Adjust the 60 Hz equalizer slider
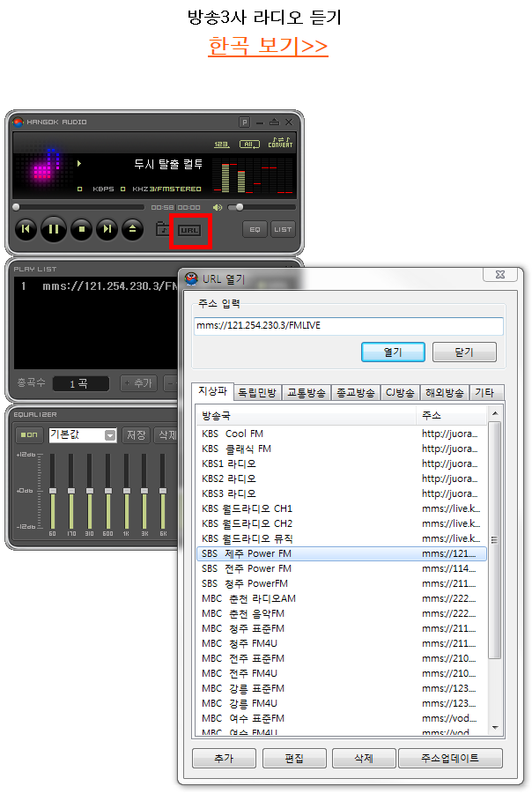The width and height of the screenshot is (532, 801). coord(53,491)
